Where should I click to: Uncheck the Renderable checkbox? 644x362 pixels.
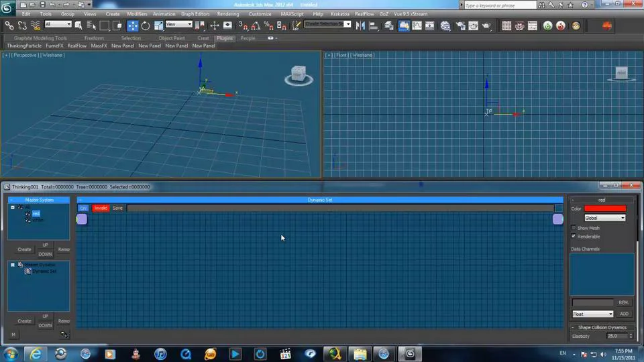point(574,237)
